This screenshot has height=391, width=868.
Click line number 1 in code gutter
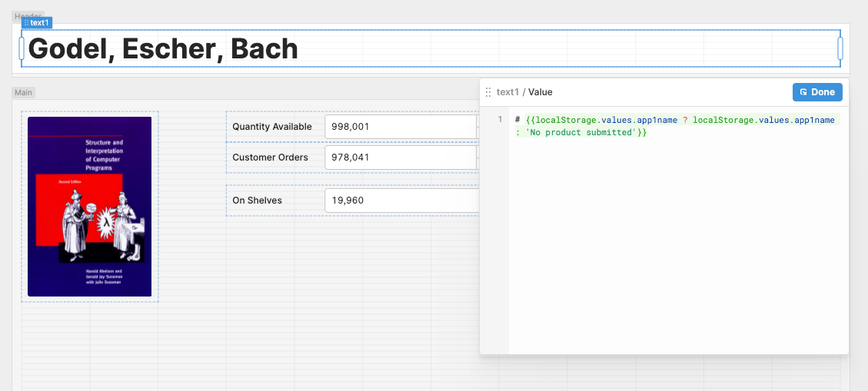pyautogui.click(x=500, y=120)
